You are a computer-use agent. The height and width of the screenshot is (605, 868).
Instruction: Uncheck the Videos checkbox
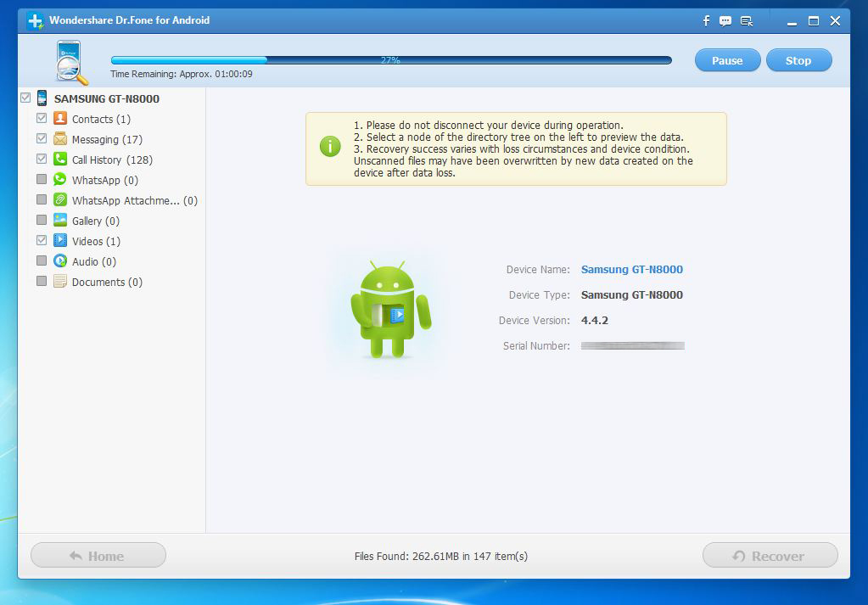(42, 240)
